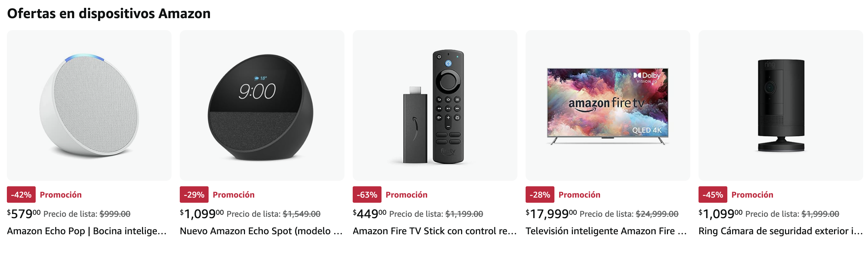Open the Echo Spot clock product image
The height and width of the screenshot is (263, 868).
coord(262,105)
